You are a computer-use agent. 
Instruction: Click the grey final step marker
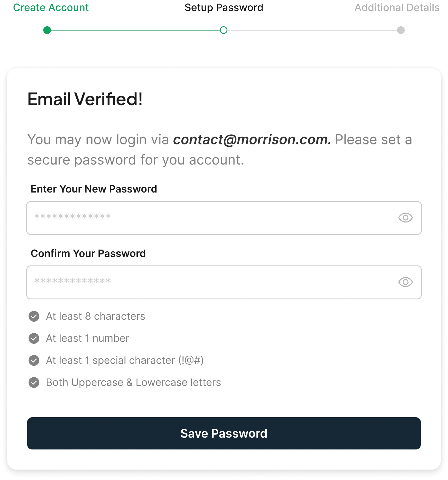coord(400,29)
